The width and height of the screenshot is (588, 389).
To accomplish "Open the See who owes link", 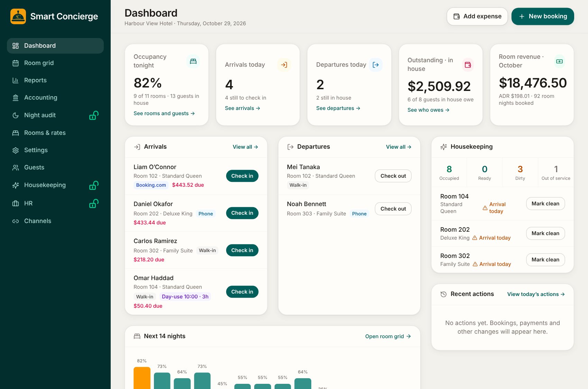I will 429,110.
